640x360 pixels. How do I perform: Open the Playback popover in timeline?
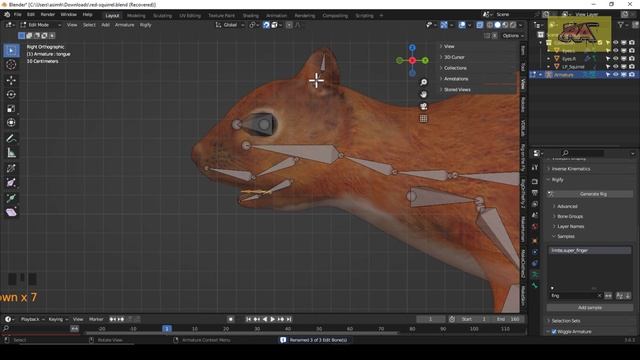pyautogui.click(x=32, y=319)
